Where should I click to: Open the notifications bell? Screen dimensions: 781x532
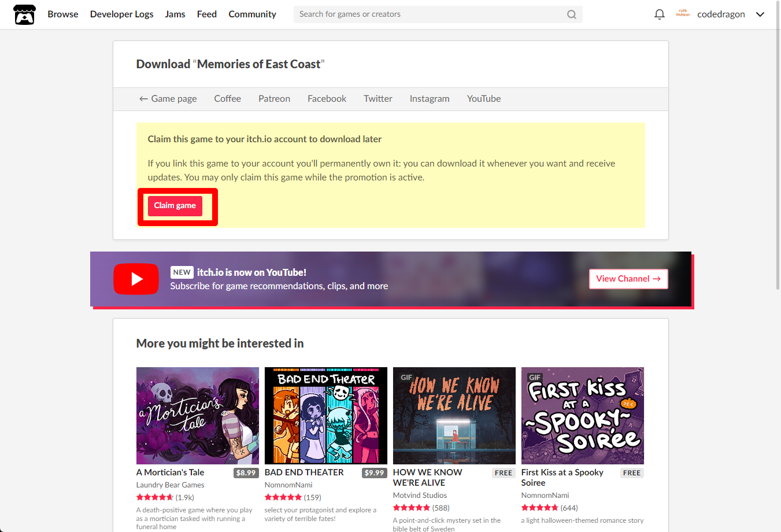[x=659, y=14]
